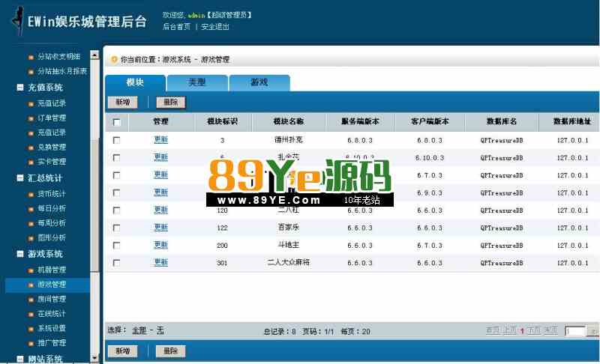Click the 末页 pagination link
The width and height of the screenshot is (600, 364).
[551, 330]
